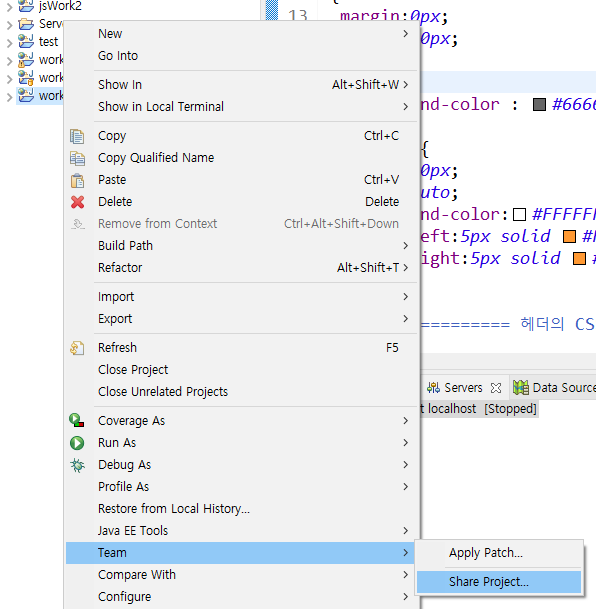Image resolution: width=596 pixels, height=609 pixels.
Task: Click the Servers view icon
Action: point(433,388)
